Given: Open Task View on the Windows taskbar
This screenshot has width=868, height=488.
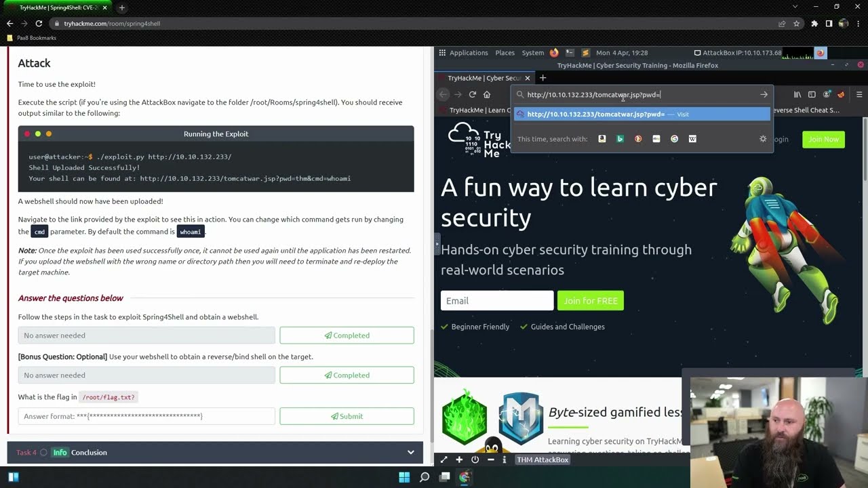Looking at the screenshot, I should click(x=445, y=477).
